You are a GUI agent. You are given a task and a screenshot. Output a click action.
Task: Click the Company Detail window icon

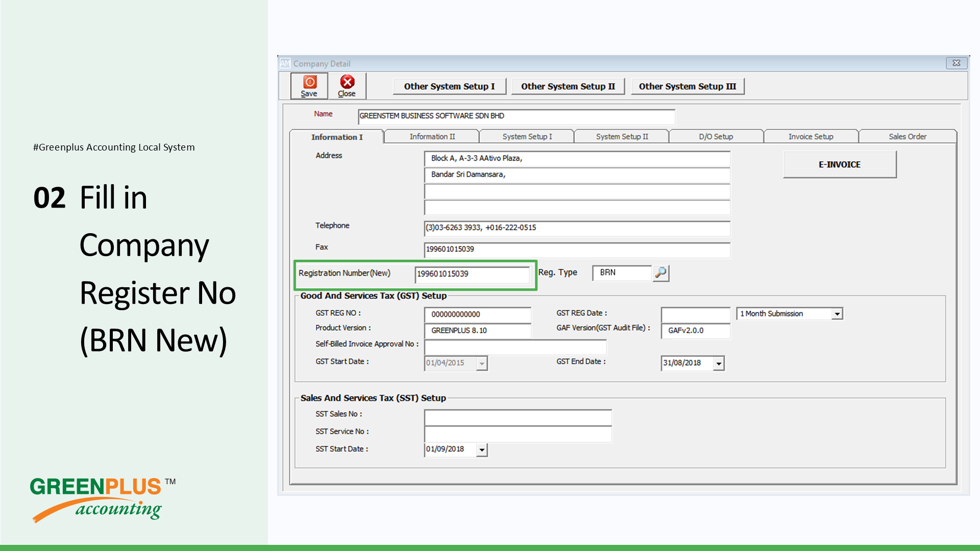pos(285,63)
